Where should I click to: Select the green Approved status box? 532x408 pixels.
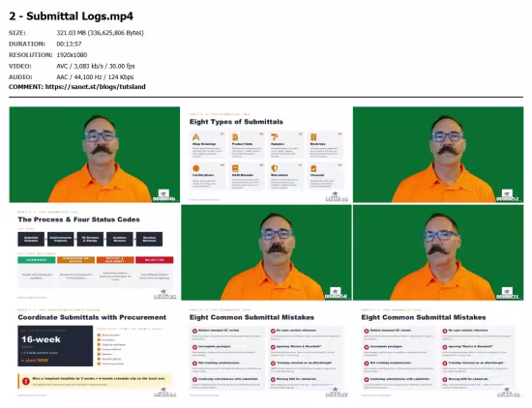[37, 260]
